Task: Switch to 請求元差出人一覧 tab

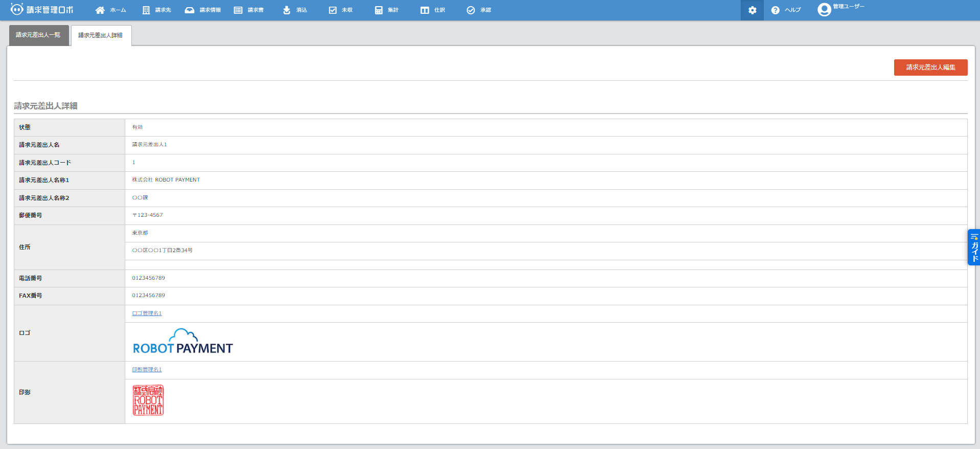Action: pyautogui.click(x=38, y=35)
